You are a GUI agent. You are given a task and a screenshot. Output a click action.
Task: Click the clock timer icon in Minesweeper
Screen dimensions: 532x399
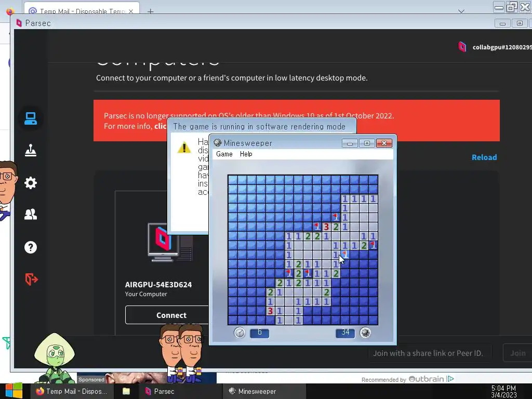point(240,332)
